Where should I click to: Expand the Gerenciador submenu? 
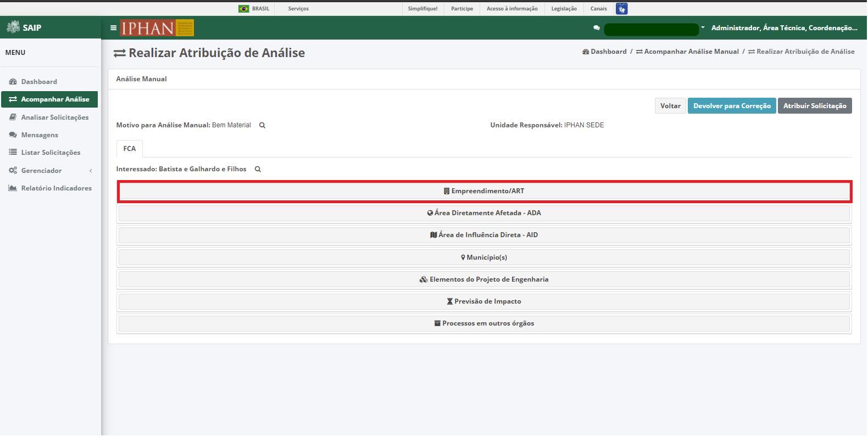pos(49,171)
